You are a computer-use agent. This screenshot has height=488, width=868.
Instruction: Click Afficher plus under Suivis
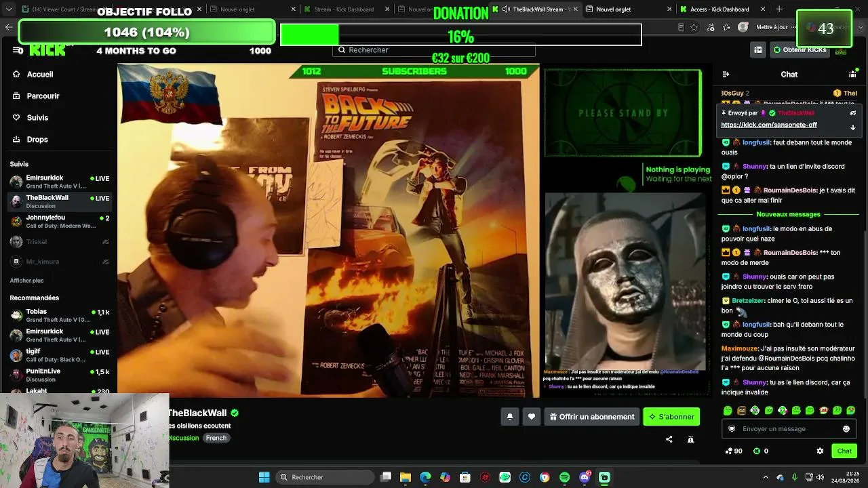coord(26,281)
